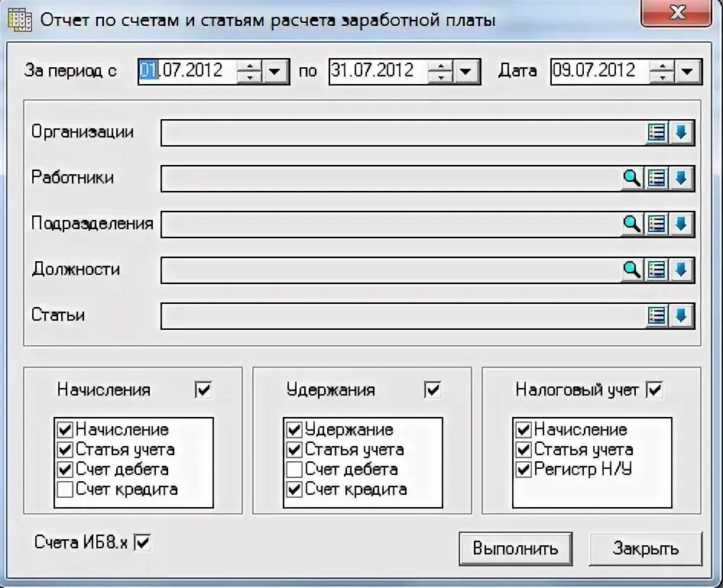Uncheck Статья учета in Налоговый учет list
The height and width of the screenshot is (588, 723).
[x=524, y=450]
